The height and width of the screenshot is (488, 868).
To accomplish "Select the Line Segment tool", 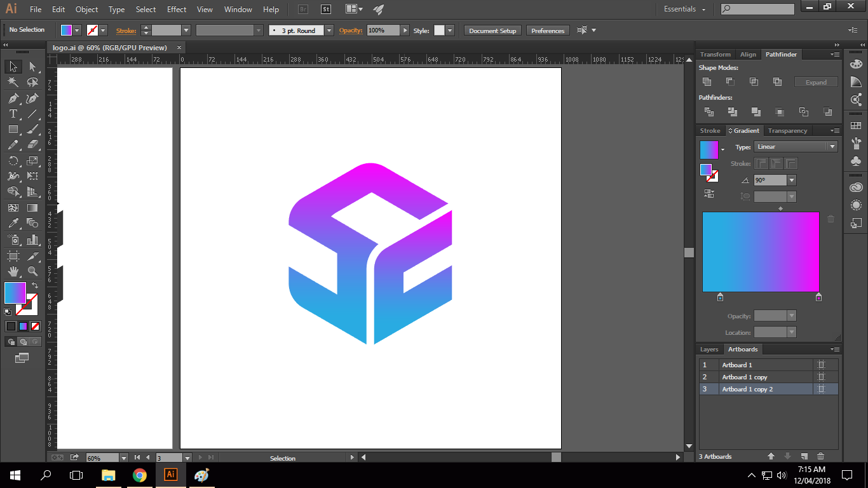I will click(32, 114).
